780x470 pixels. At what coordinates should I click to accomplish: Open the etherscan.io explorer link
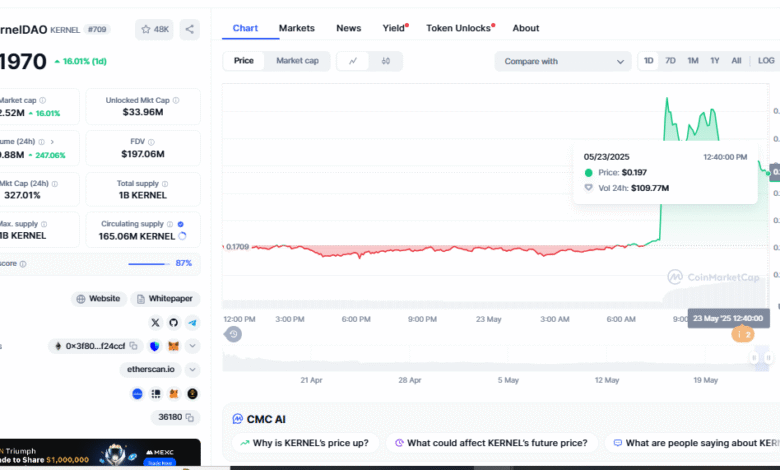tap(150, 370)
